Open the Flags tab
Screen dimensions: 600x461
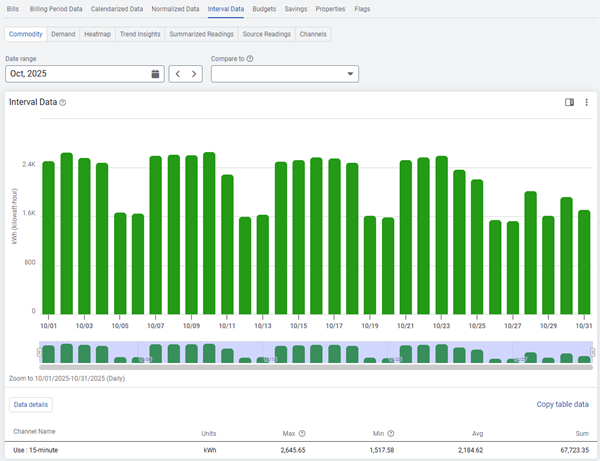(362, 8)
